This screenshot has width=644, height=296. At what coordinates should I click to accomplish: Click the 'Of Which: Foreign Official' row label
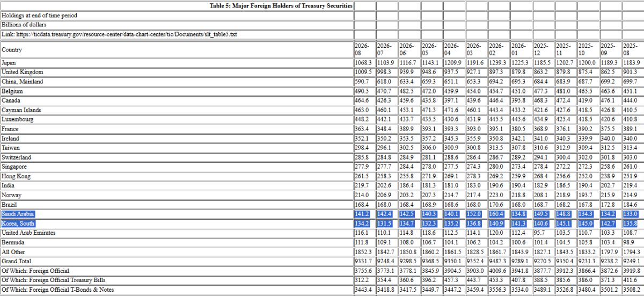[x=177, y=271]
